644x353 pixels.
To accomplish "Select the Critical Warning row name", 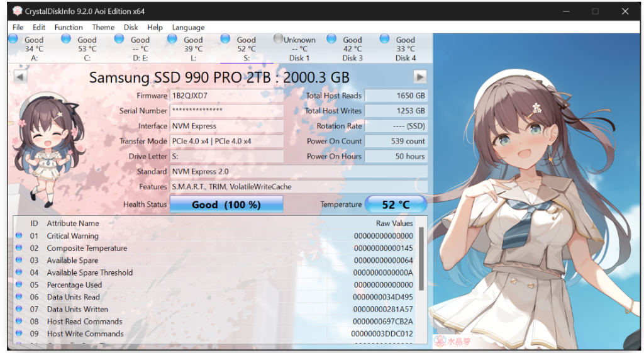I will [x=73, y=236].
